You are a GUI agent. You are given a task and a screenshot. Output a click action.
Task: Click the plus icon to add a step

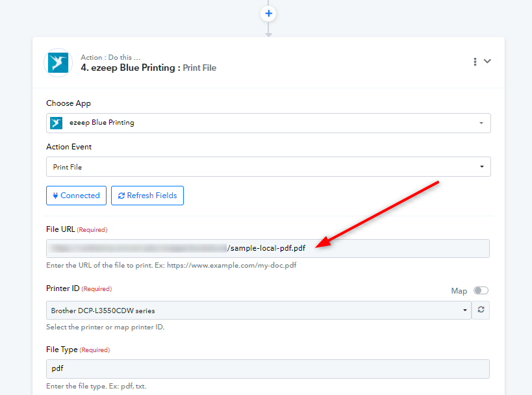(268, 14)
